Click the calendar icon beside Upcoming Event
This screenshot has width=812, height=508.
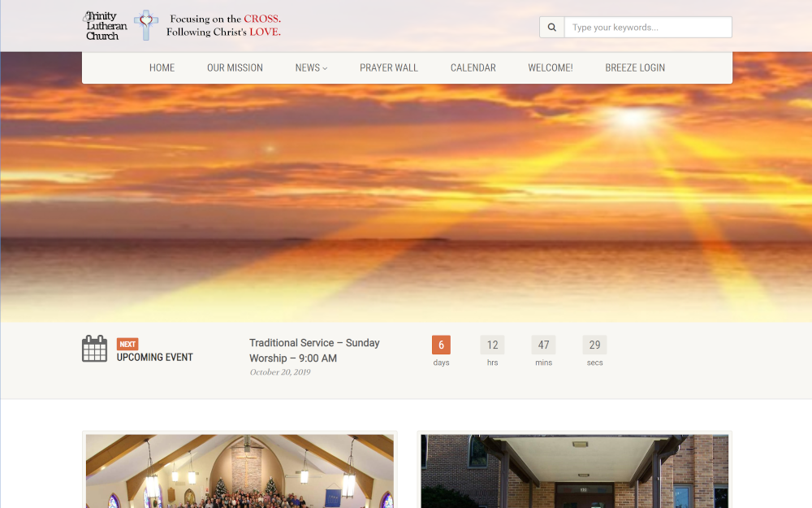click(x=95, y=349)
